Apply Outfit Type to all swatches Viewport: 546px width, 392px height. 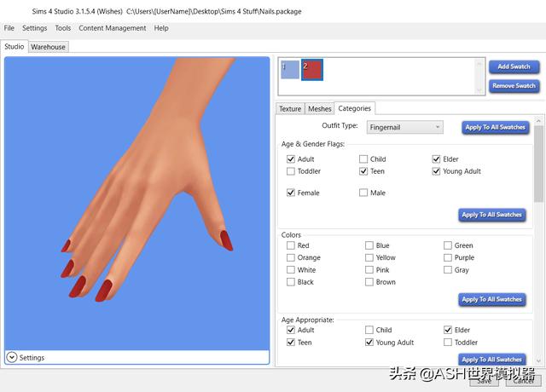[x=495, y=127]
